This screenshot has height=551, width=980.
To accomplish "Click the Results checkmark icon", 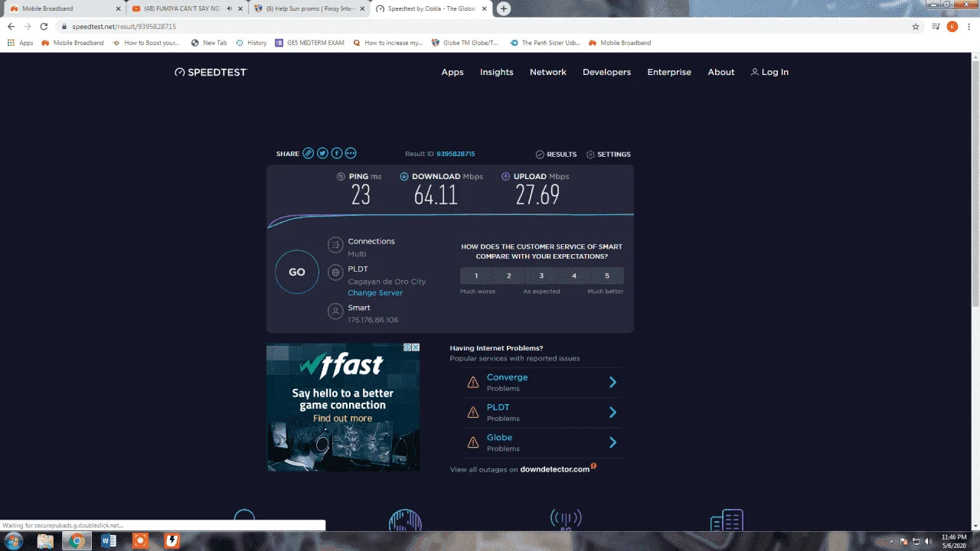I will point(540,155).
